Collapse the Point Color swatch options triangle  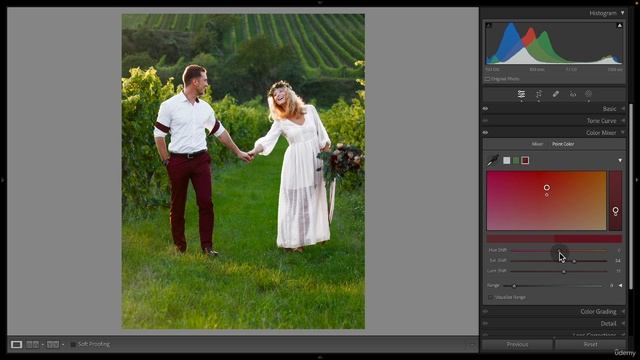point(620,160)
